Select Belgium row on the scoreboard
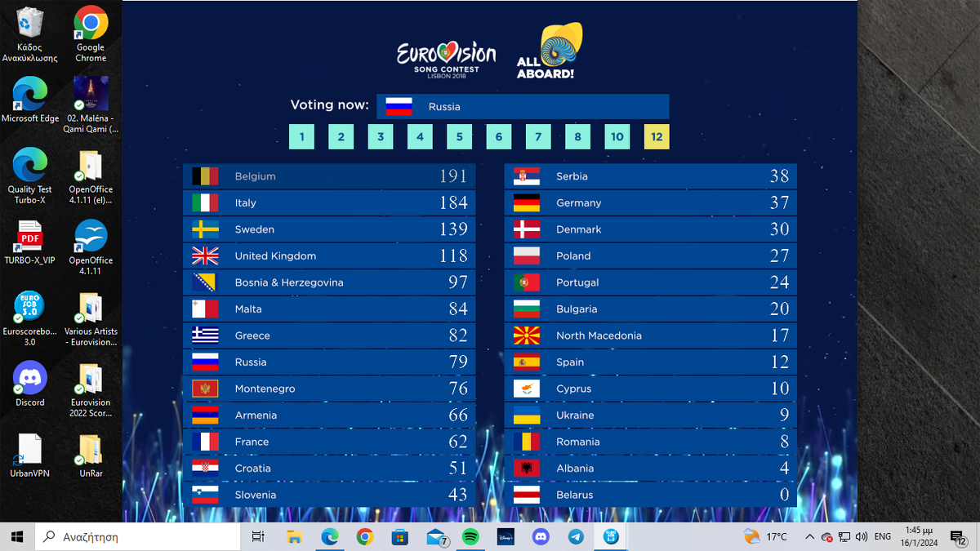Image resolution: width=980 pixels, height=551 pixels. (329, 176)
